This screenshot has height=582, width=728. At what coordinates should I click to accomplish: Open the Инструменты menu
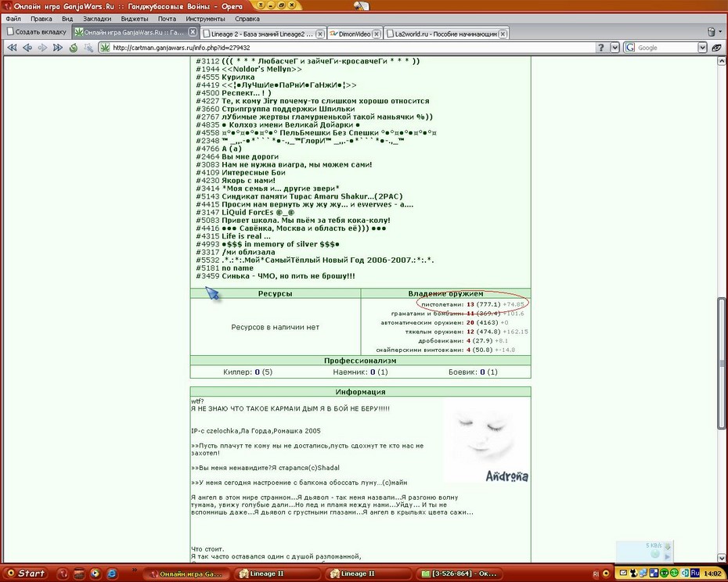click(205, 19)
